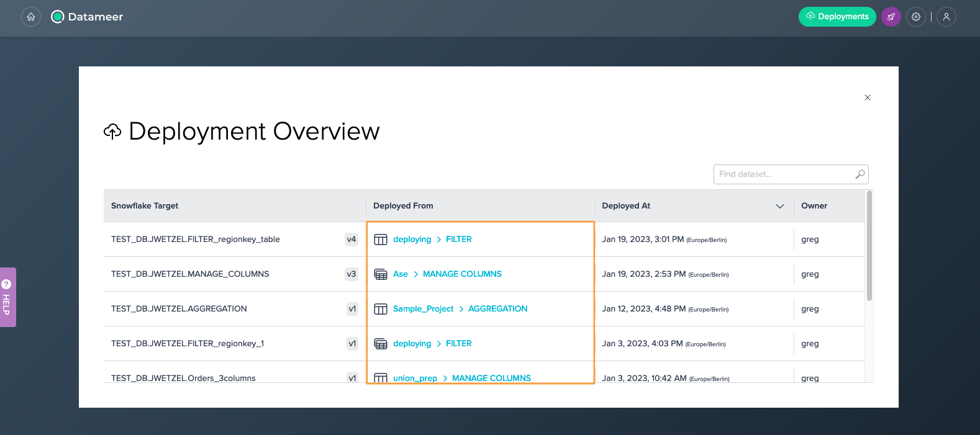Viewport: 980px width, 435px height.
Task: Click table icon beside Sample_Project
Action: pos(381,309)
